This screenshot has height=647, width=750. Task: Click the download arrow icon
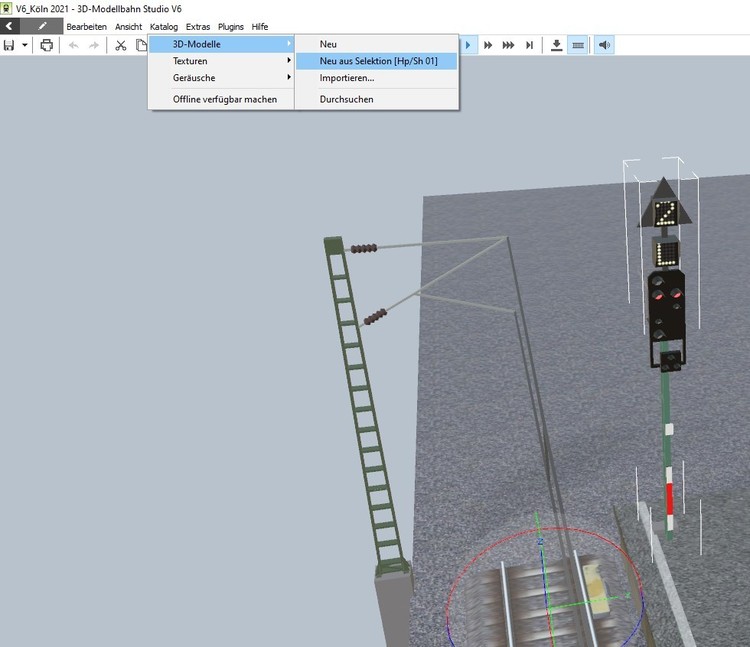(x=557, y=45)
